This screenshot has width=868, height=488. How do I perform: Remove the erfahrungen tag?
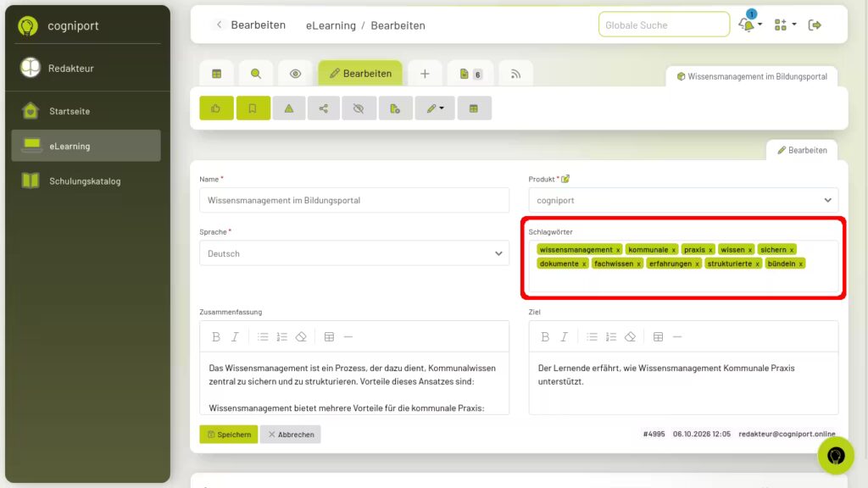point(697,264)
